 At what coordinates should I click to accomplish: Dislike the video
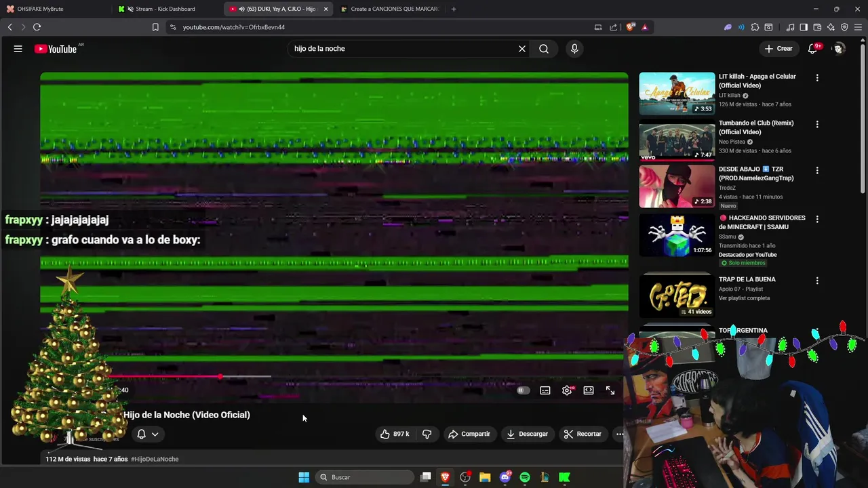click(427, 434)
